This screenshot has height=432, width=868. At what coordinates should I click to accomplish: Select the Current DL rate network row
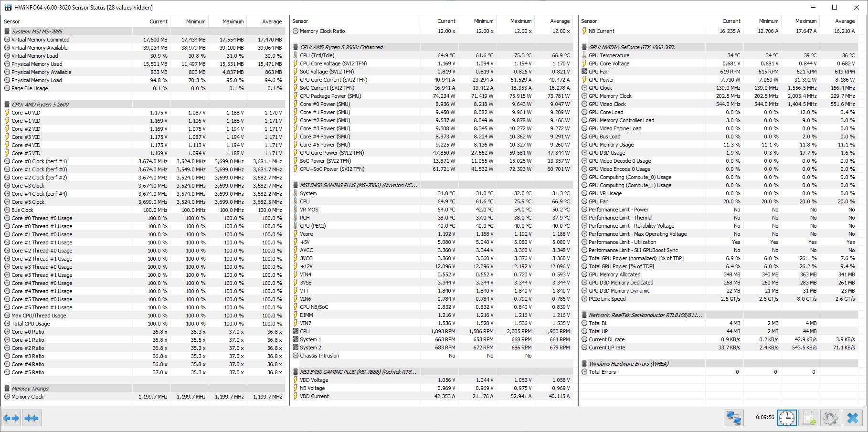point(606,339)
